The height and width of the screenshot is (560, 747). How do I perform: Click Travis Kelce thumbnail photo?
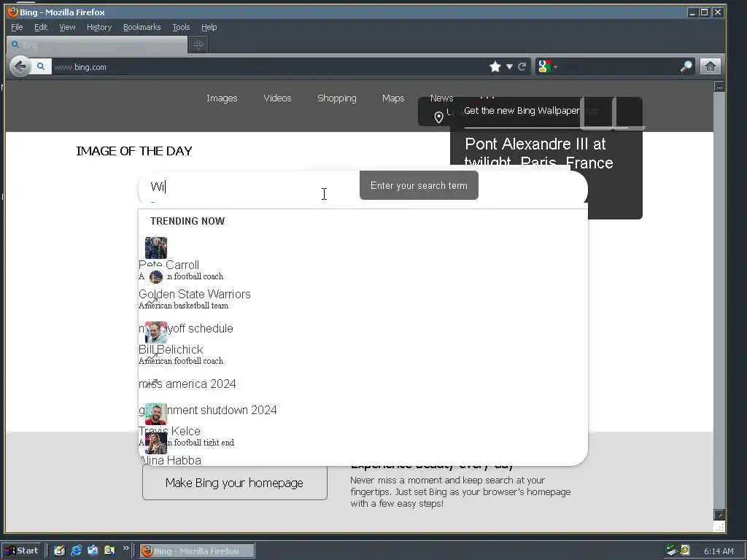pos(156,414)
